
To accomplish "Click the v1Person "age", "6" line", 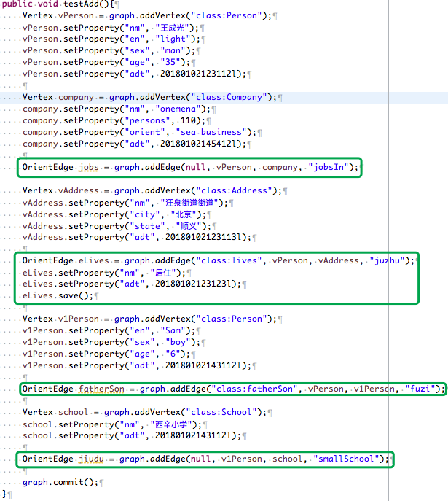I will click(x=106, y=354).
